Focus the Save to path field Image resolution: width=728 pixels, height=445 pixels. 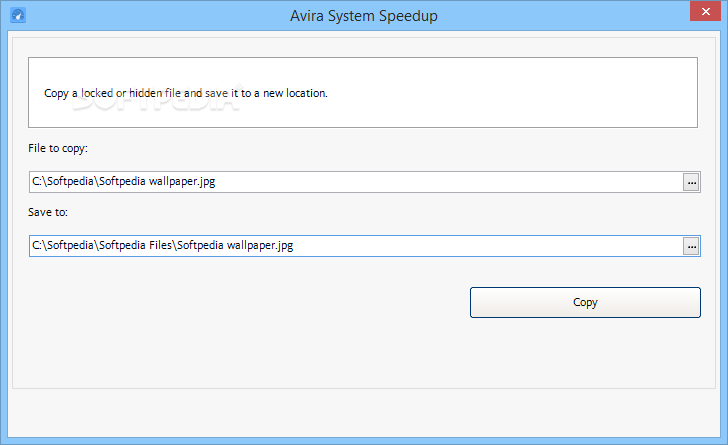(x=356, y=246)
